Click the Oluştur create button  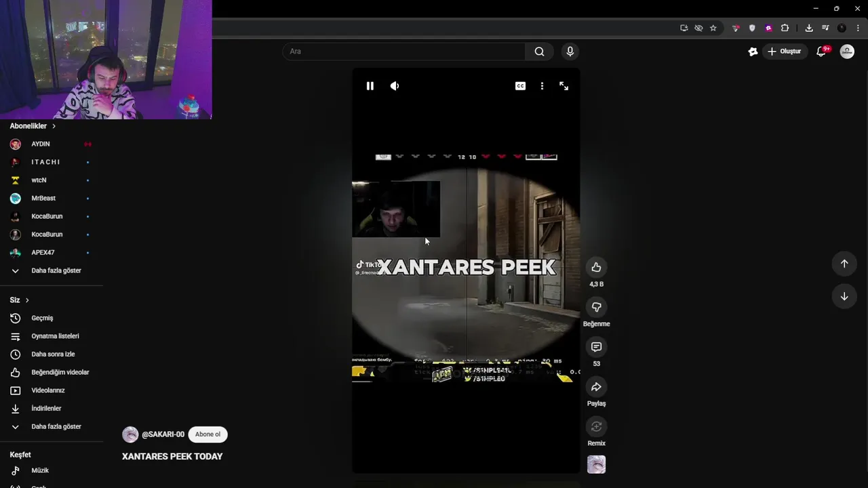point(785,52)
